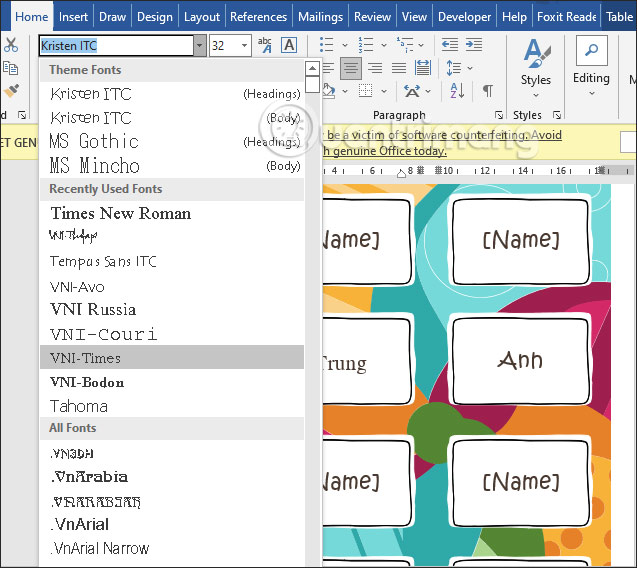Open the genuine Office warning link
Screen dimensions: 637x568
442,143
